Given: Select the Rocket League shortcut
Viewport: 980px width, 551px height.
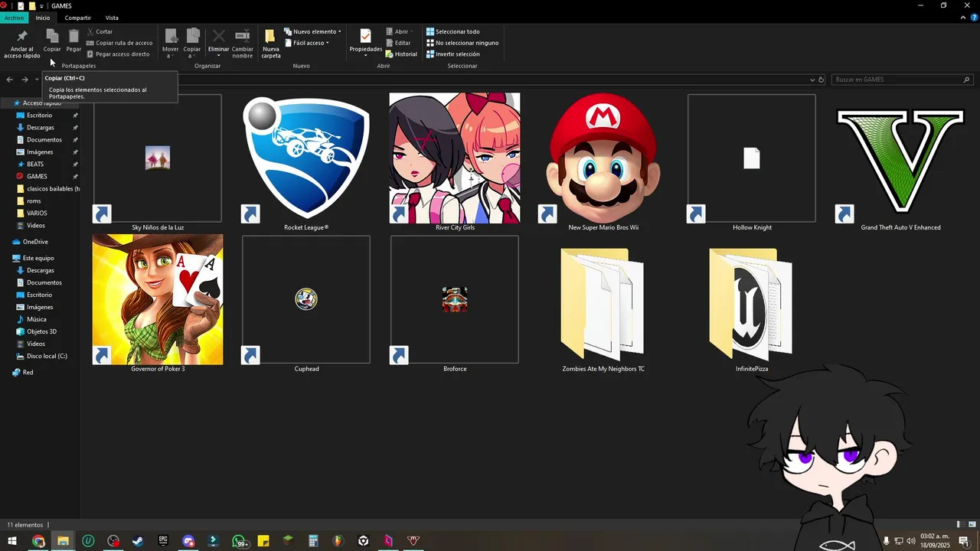Looking at the screenshot, I should [306, 163].
